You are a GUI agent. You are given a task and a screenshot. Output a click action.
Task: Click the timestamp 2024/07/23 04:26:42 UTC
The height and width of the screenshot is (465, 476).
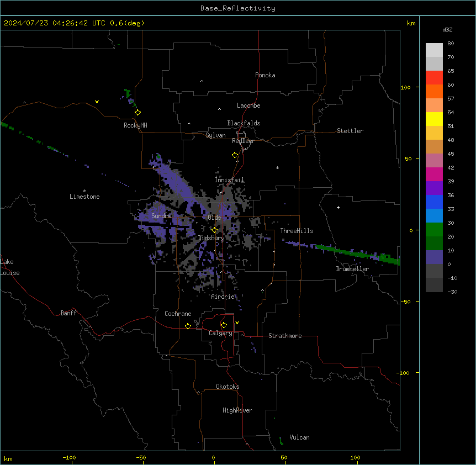click(55, 23)
